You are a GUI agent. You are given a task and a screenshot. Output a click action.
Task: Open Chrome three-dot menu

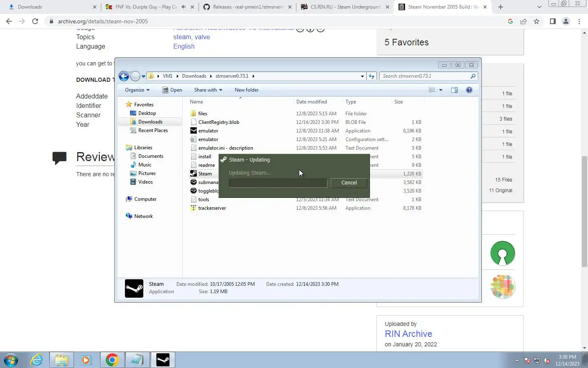coord(579,21)
